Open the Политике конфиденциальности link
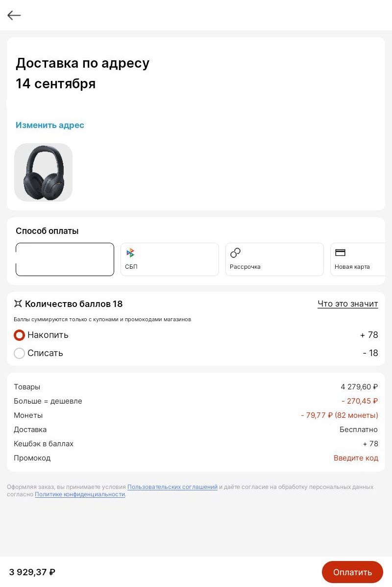 click(x=79, y=494)
